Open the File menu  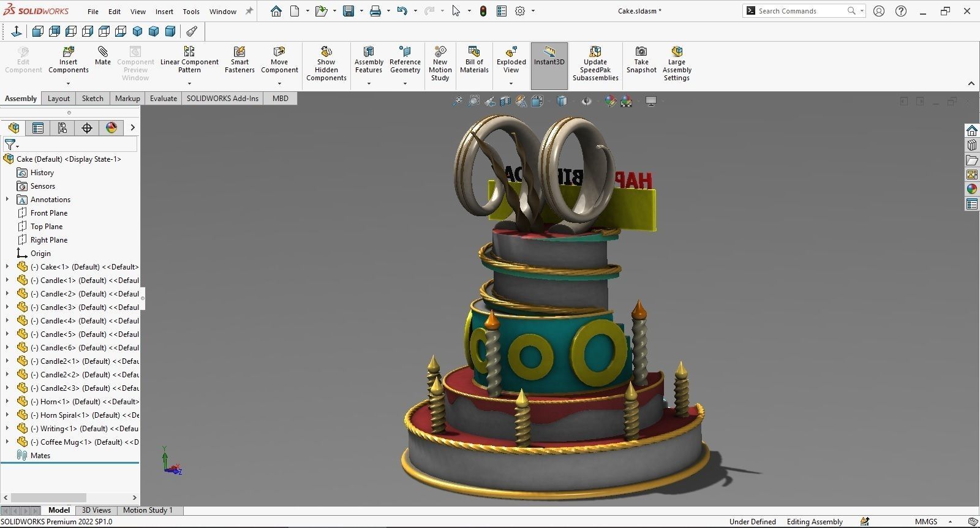tap(93, 11)
